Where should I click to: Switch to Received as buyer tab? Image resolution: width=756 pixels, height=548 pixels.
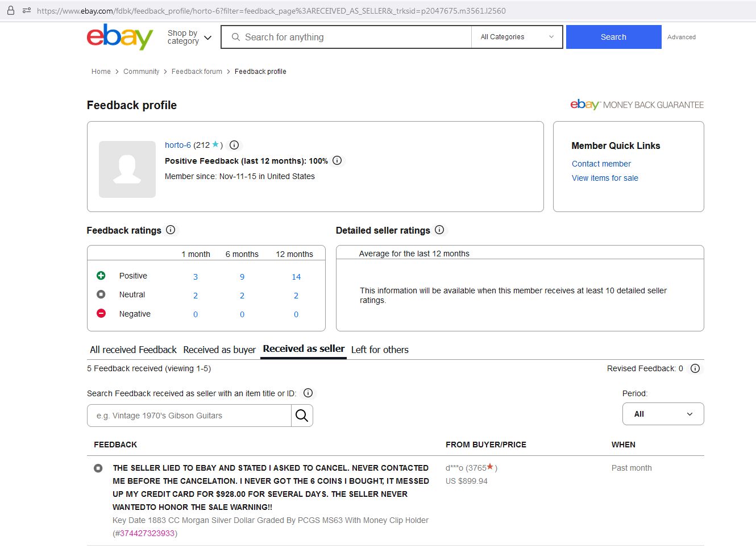219,350
